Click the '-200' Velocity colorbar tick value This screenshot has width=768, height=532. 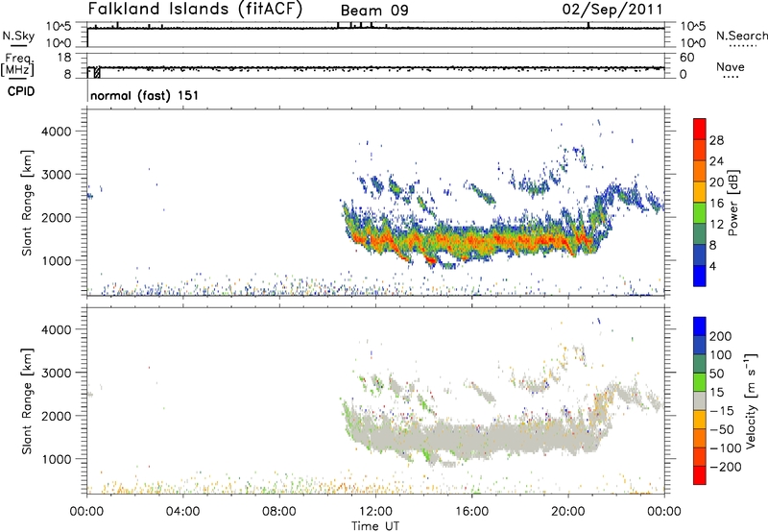(725, 467)
